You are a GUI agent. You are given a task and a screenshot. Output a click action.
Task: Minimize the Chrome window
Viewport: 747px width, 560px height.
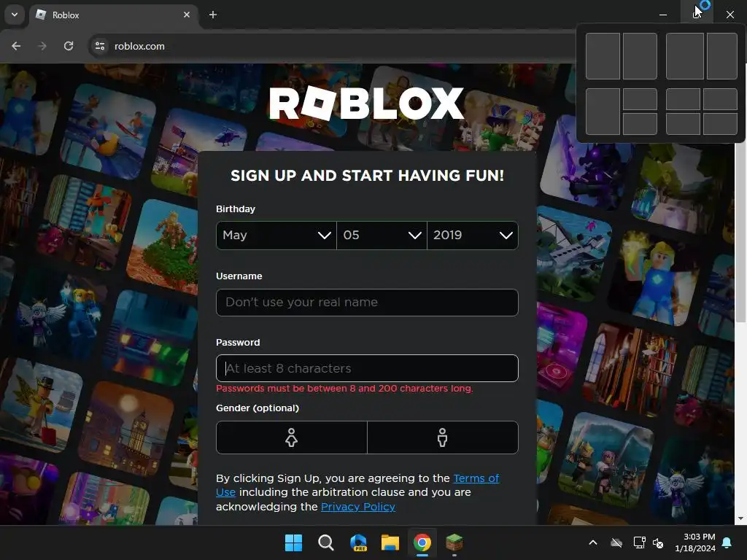tap(662, 15)
